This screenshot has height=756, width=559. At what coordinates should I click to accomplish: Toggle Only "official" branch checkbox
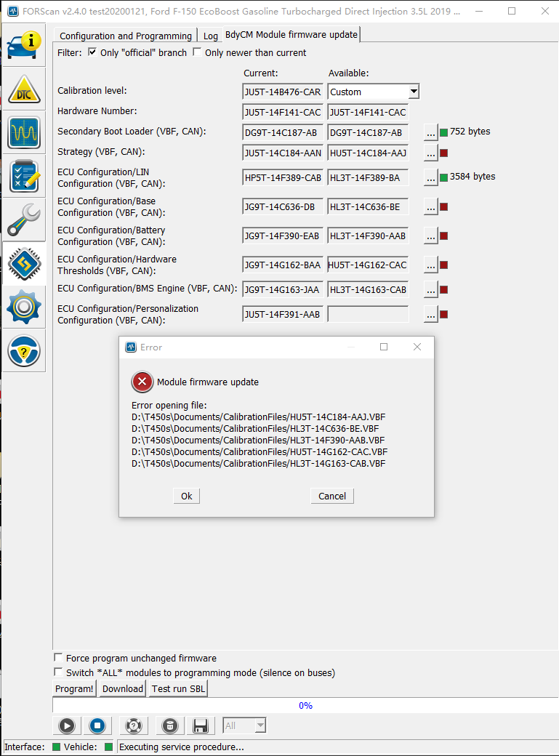coord(92,52)
